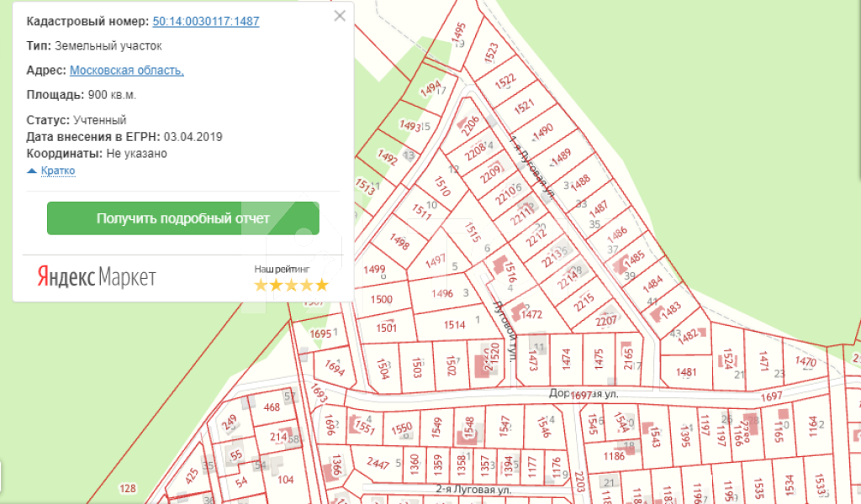Click land plot 1514
This screenshot has height=504, width=861.
pyautogui.click(x=454, y=325)
